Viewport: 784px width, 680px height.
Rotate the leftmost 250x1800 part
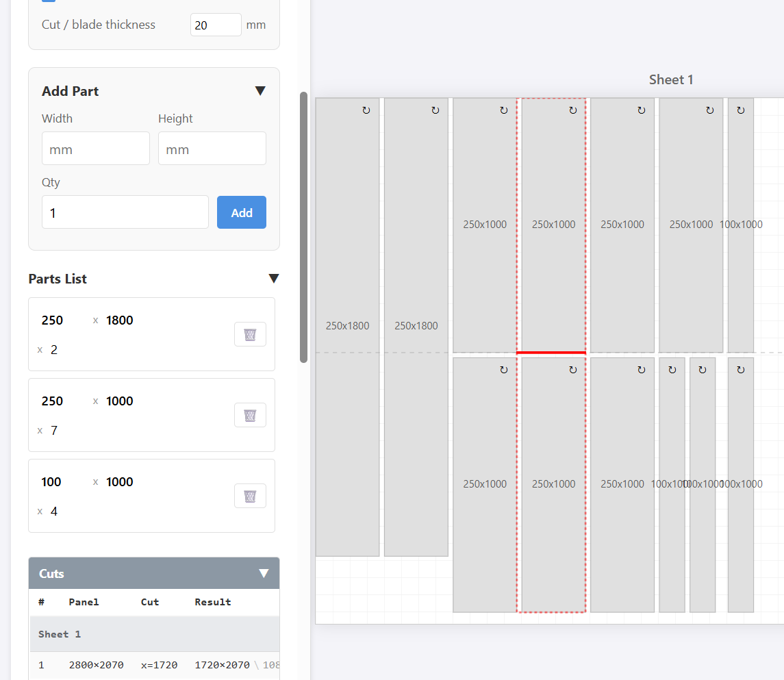pos(366,110)
